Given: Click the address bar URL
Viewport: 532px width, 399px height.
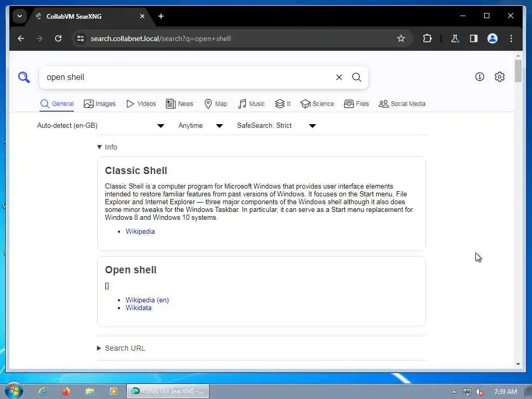Looking at the screenshot, I should (x=161, y=38).
